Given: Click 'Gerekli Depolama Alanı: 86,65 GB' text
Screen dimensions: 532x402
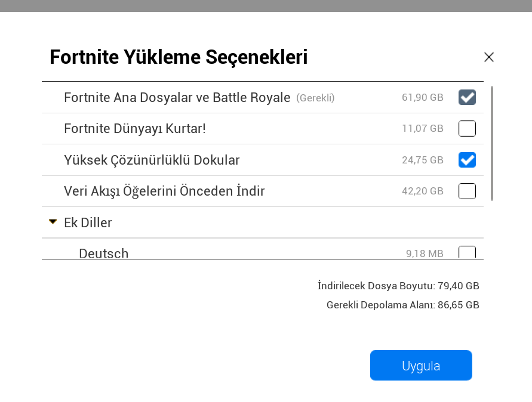Looking at the screenshot, I should point(403,305).
